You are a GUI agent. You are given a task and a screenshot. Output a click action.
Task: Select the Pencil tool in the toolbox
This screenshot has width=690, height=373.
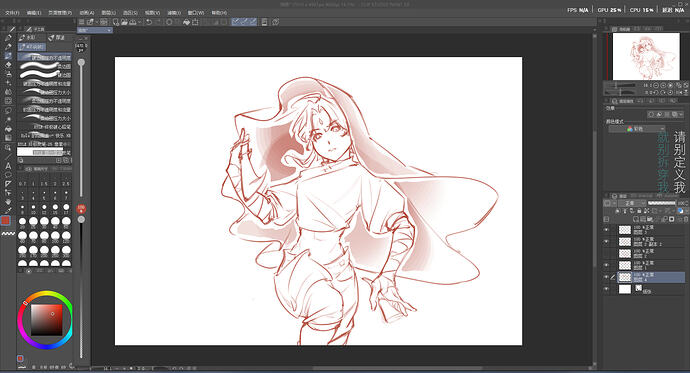pos(8,47)
